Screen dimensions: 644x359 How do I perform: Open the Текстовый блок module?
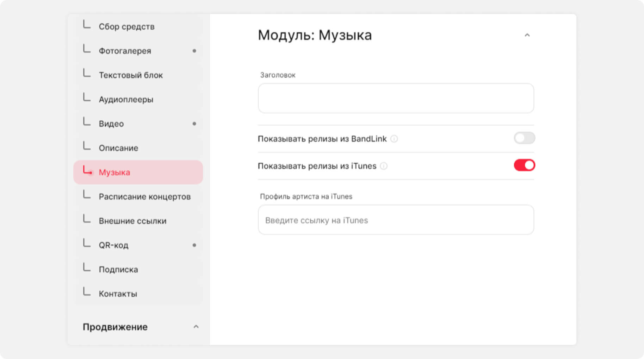tap(131, 75)
